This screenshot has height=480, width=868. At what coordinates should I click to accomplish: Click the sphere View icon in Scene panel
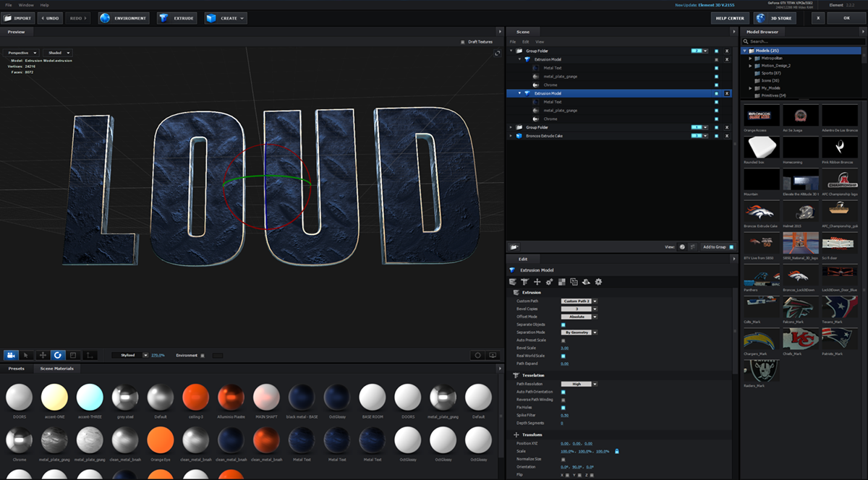(x=682, y=247)
